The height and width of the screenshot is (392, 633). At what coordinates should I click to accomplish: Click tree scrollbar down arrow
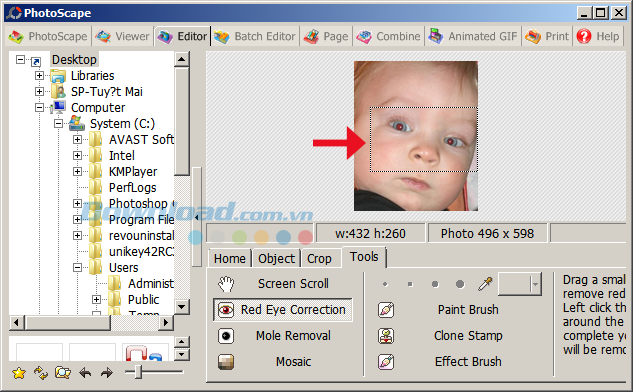182,306
